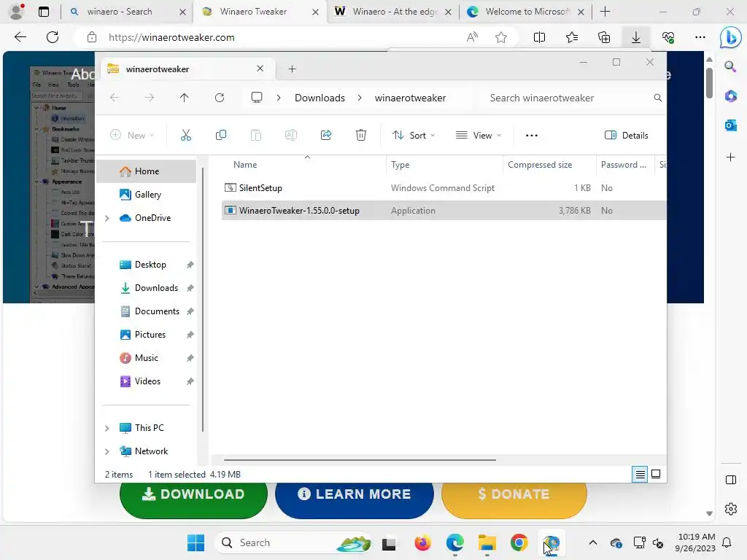
Task: Click the sidebar search magnifier in Edge
Action: 730,66
